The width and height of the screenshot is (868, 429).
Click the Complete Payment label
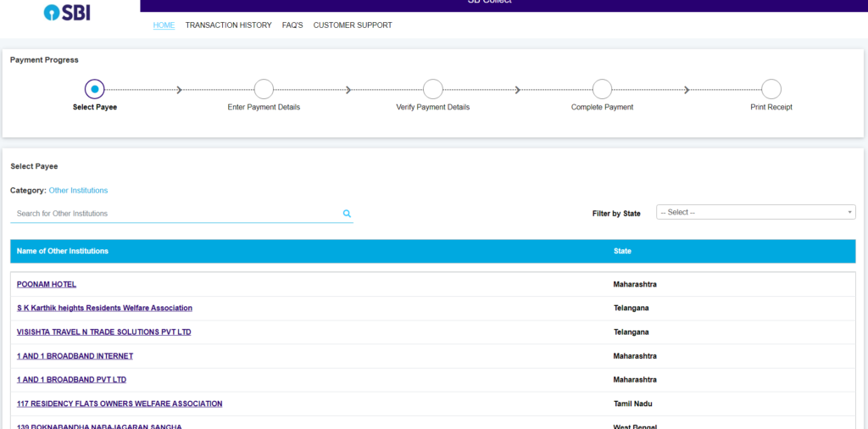tap(603, 108)
